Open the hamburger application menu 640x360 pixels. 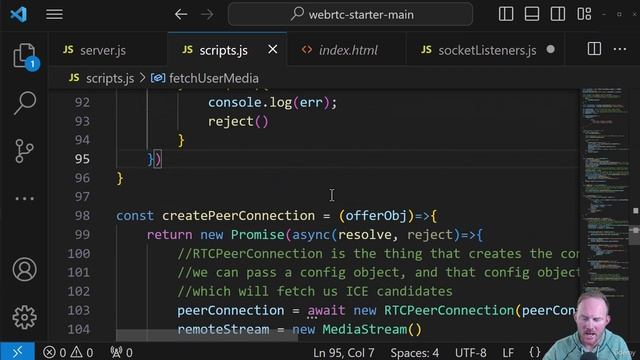tap(54, 14)
